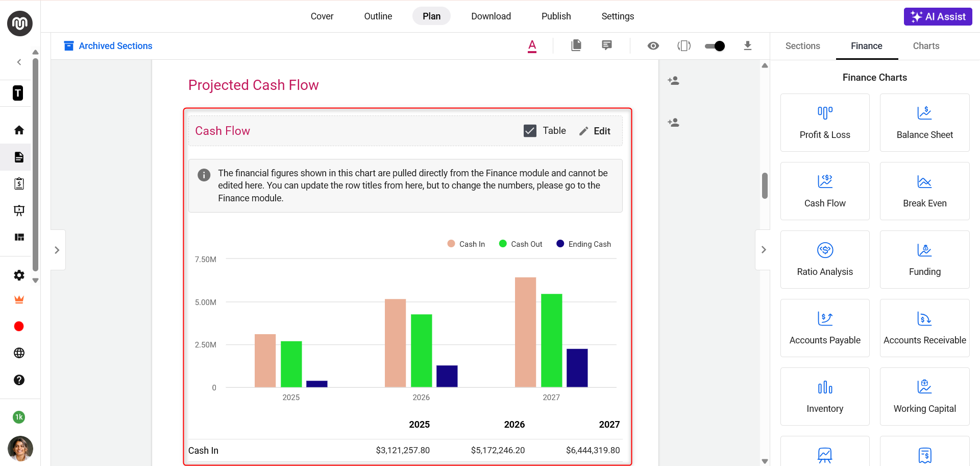Open the home icon in the left sidebar
The height and width of the screenshot is (466, 980).
pos(19,130)
